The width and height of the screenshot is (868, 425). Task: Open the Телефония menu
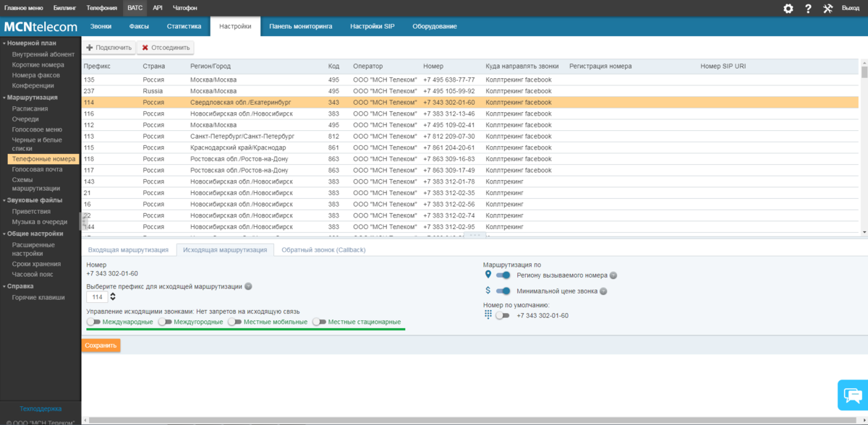point(102,8)
